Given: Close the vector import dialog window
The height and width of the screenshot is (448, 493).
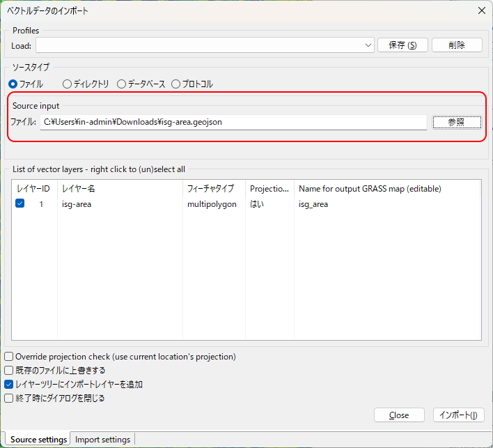Looking at the screenshot, I should pyautogui.click(x=481, y=10).
